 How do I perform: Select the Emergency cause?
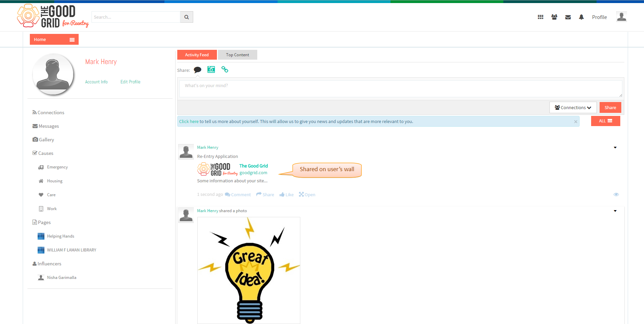tap(53, 167)
